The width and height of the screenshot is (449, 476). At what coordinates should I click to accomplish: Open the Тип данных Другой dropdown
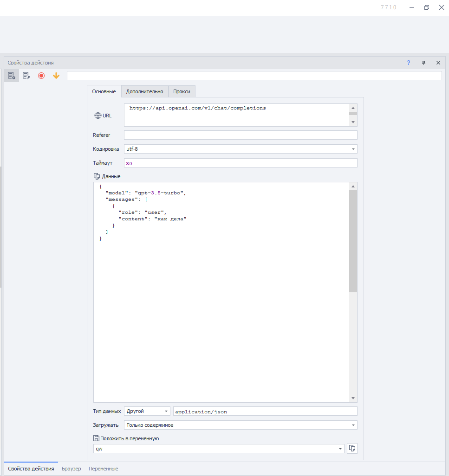166,412
